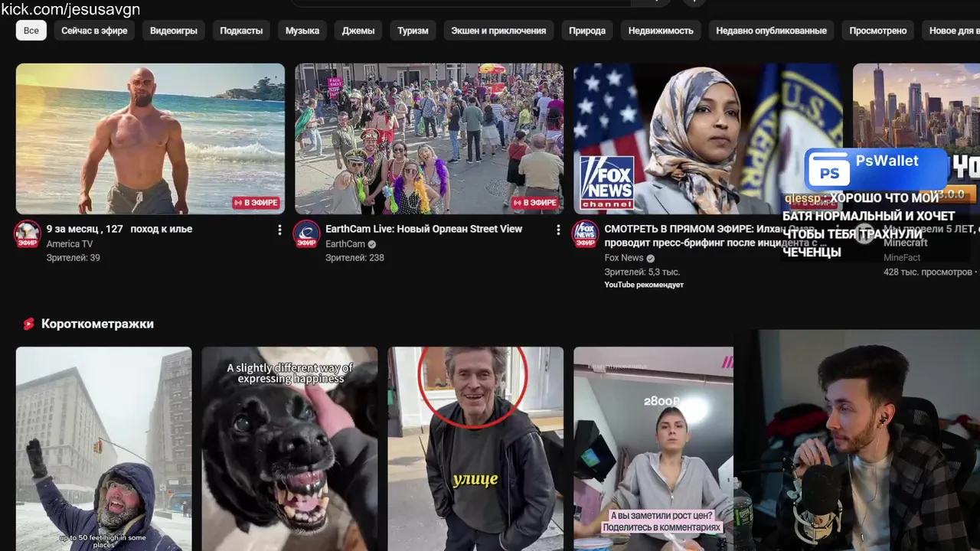Select the 'Сейчас в эфире' filter chip
Screen dimensions: 980x551
pos(94,31)
